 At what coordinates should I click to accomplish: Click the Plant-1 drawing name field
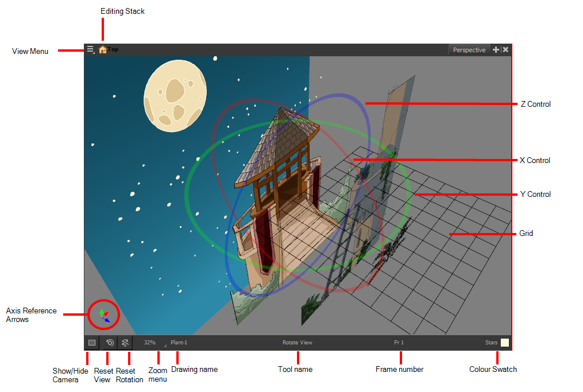tap(179, 343)
